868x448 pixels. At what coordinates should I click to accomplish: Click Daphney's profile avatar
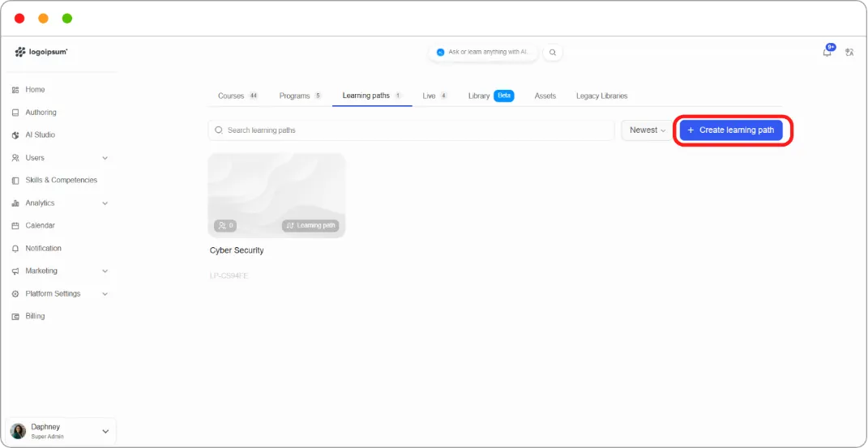point(19,432)
